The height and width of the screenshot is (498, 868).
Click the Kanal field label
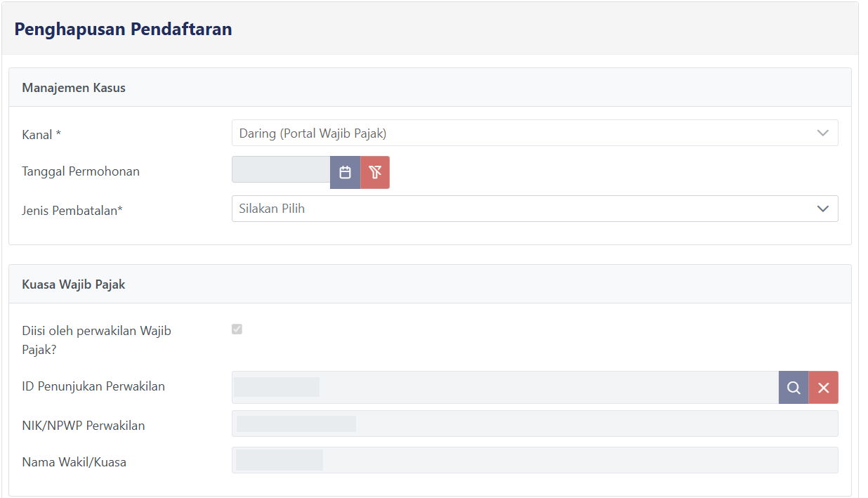[x=41, y=135]
